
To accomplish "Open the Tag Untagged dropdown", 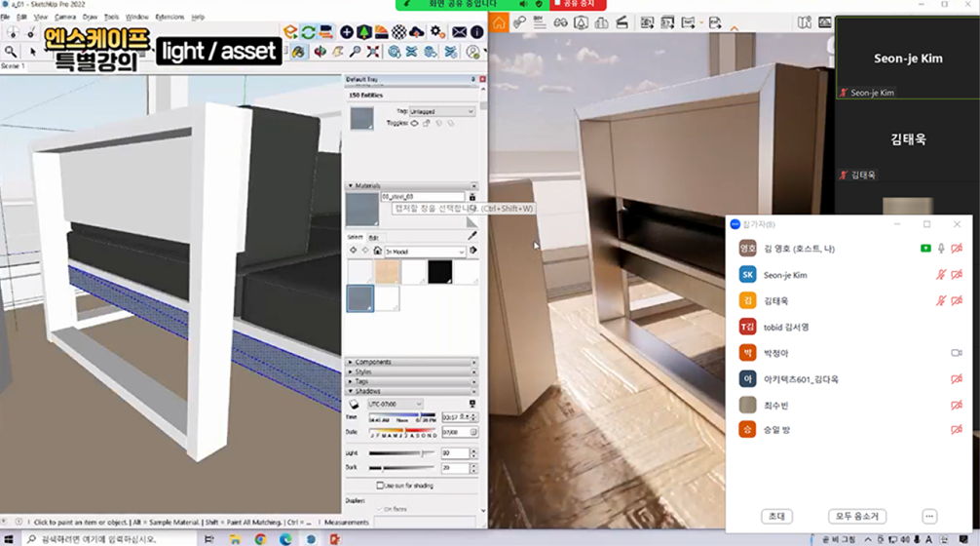I will tap(442, 111).
